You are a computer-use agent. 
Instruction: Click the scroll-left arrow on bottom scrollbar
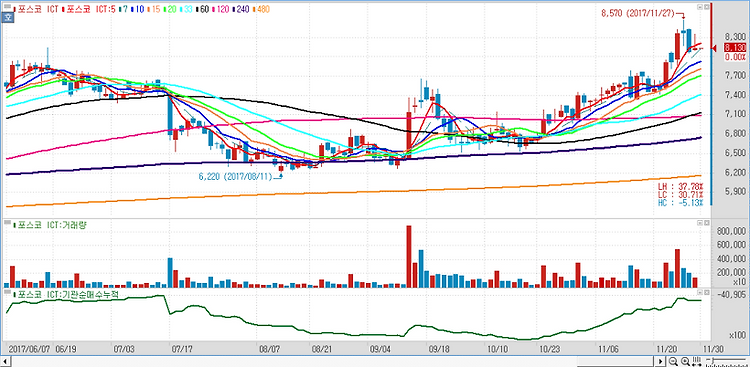(x=6, y=361)
